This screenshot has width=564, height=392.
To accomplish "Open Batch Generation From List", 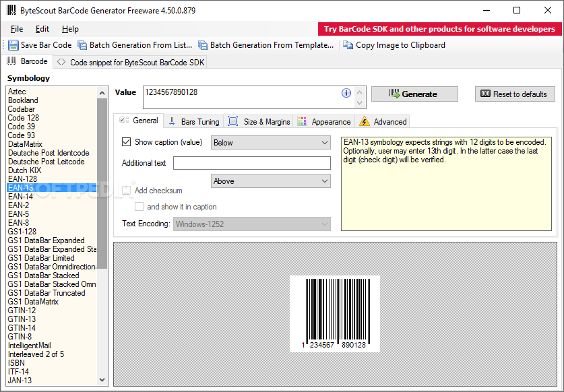I will point(135,45).
